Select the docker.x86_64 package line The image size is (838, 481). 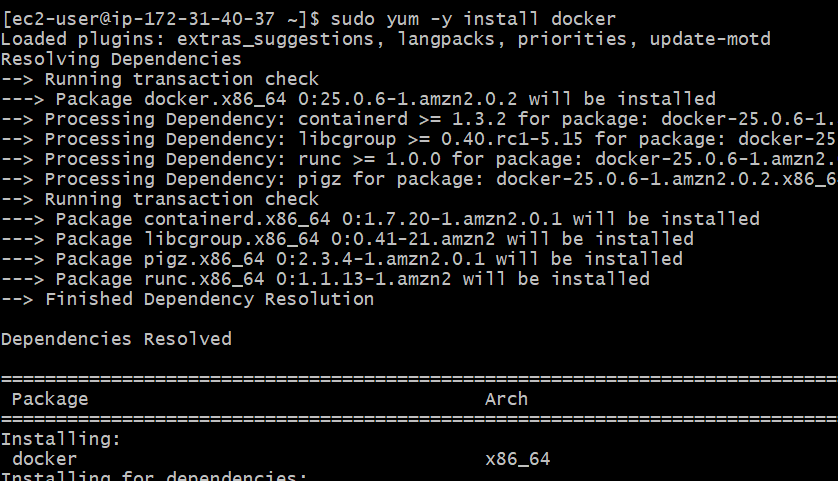pos(358,99)
